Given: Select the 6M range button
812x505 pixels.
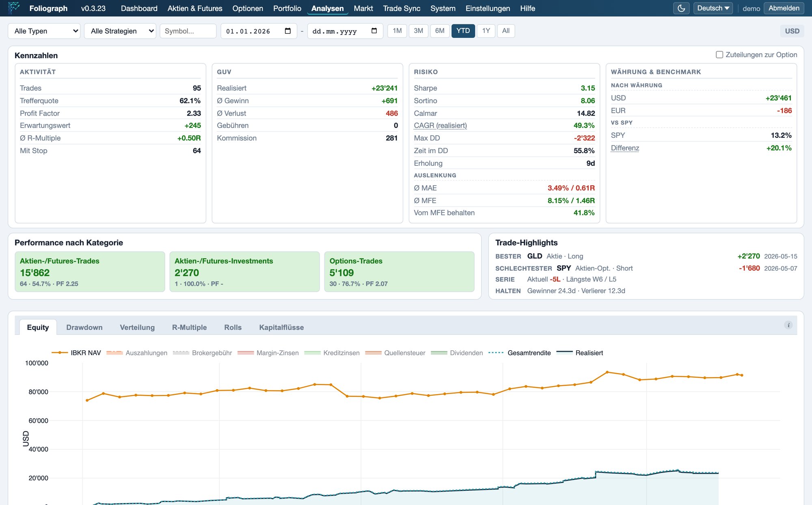Looking at the screenshot, I should coord(440,31).
